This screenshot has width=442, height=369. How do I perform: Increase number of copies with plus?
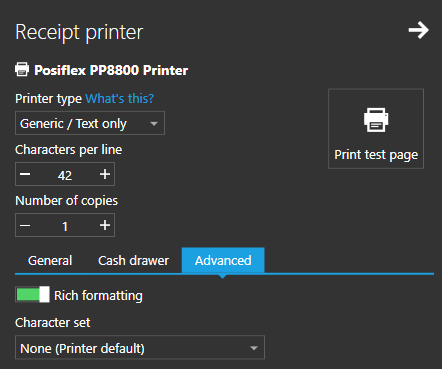coord(105,225)
